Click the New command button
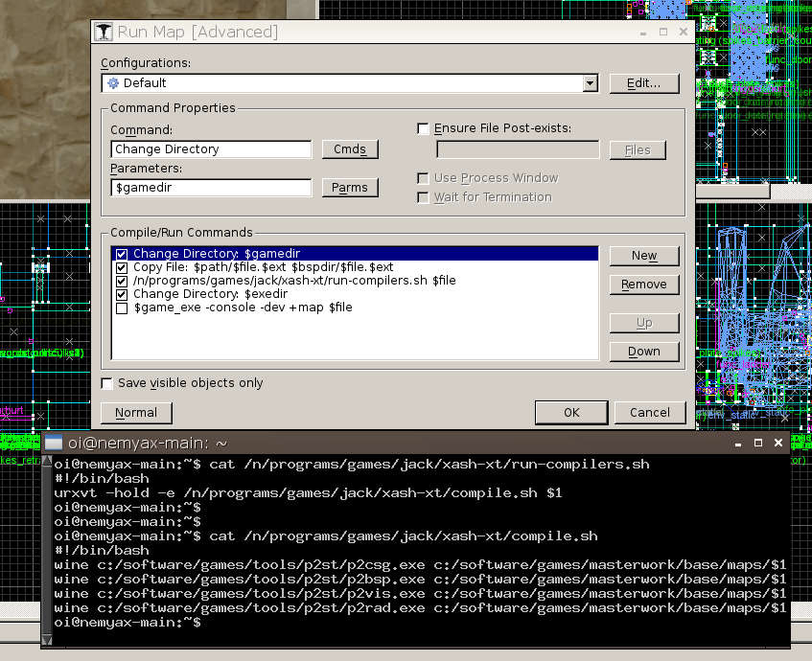812x661 pixels. coord(644,256)
